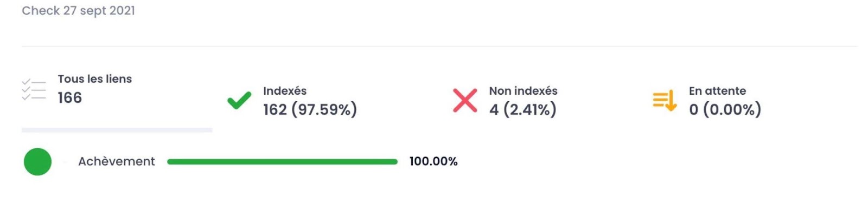
Task: Click the 166 total links count
Action: 70,97
